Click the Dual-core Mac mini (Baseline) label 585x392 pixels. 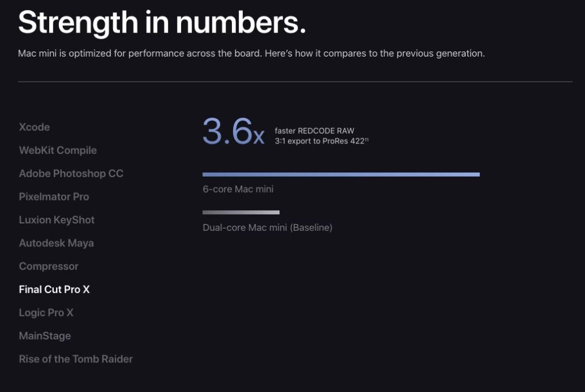click(267, 227)
